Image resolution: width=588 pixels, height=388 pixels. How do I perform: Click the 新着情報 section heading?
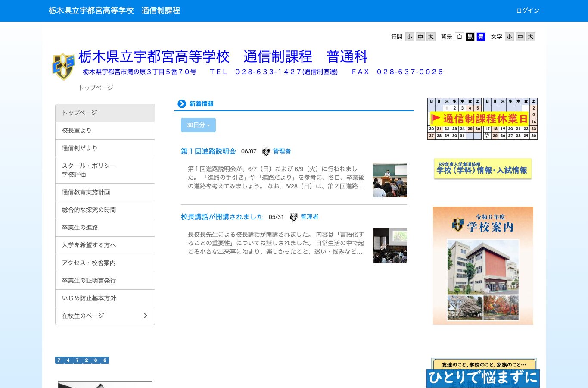(x=202, y=104)
